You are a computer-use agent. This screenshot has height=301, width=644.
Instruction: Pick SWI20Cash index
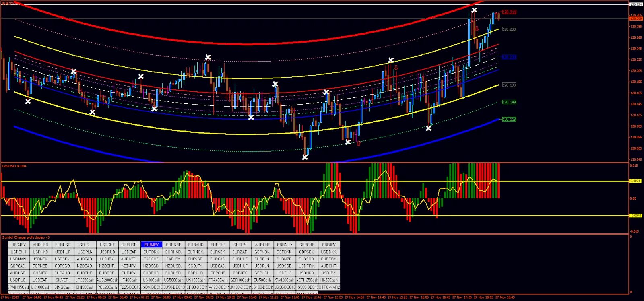284,280
